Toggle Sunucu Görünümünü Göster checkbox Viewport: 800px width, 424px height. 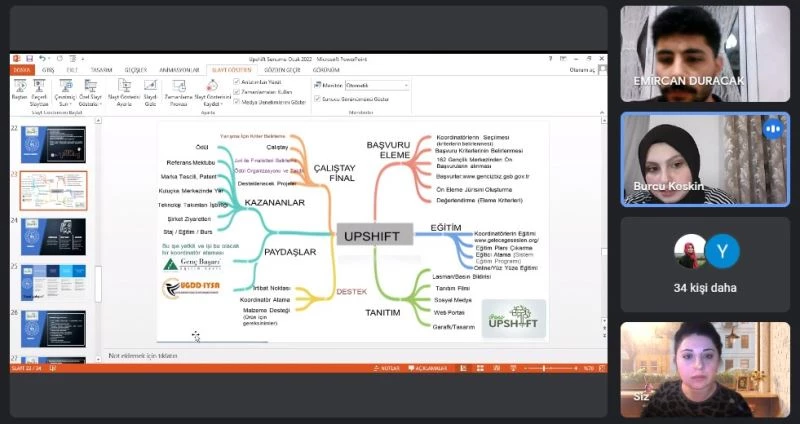click(x=317, y=99)
